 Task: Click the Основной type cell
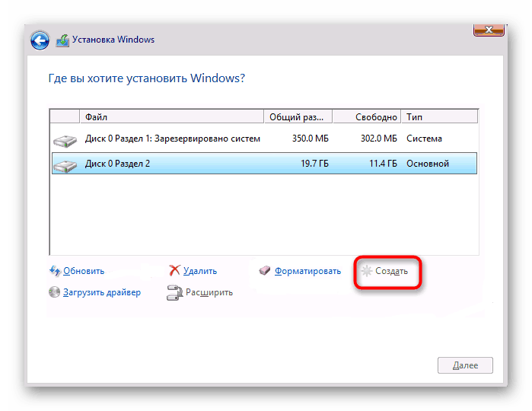pyautogui.click(x=428, y=164)
